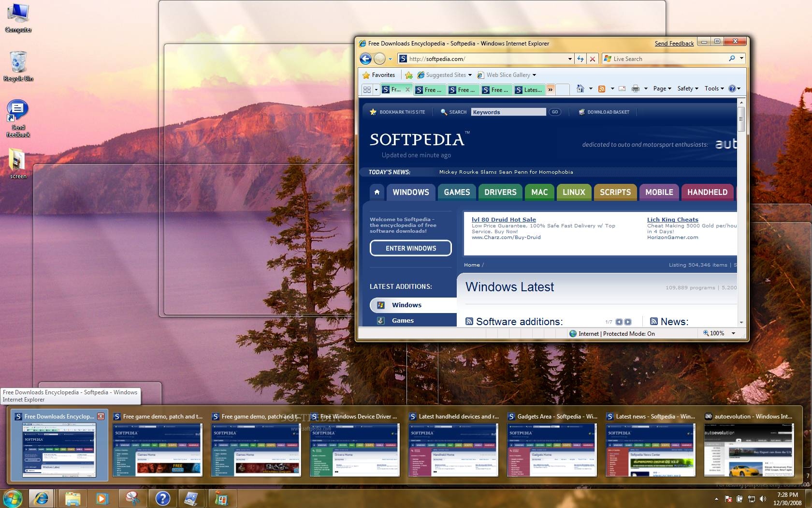Click previous arrow beside 1/7 counter

click(619, 322)
